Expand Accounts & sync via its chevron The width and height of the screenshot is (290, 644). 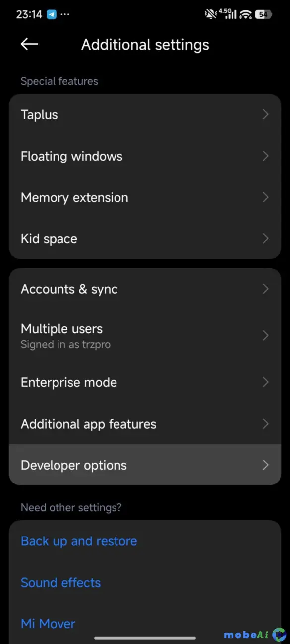pos(266,289)
